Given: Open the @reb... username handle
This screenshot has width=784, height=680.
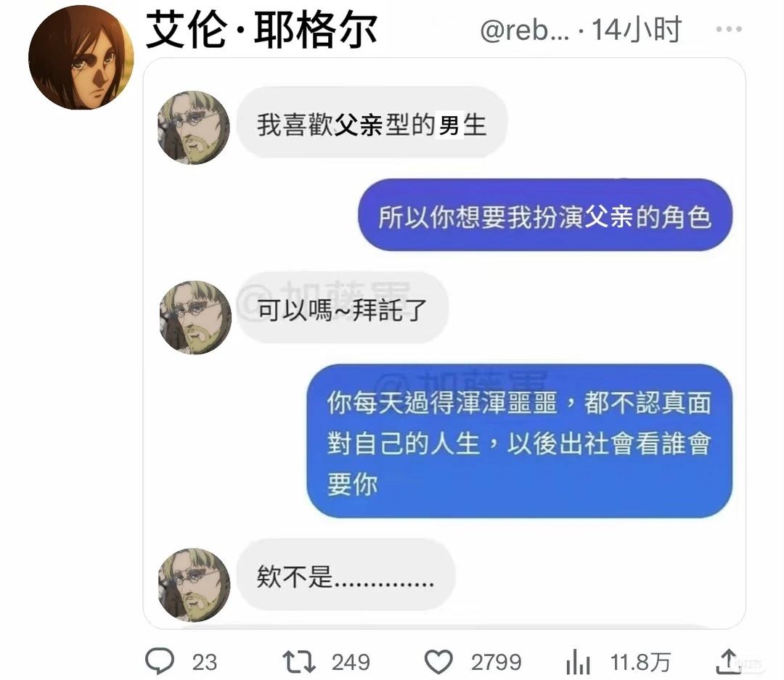Looking at the screenshot, I should coord(525,30).
